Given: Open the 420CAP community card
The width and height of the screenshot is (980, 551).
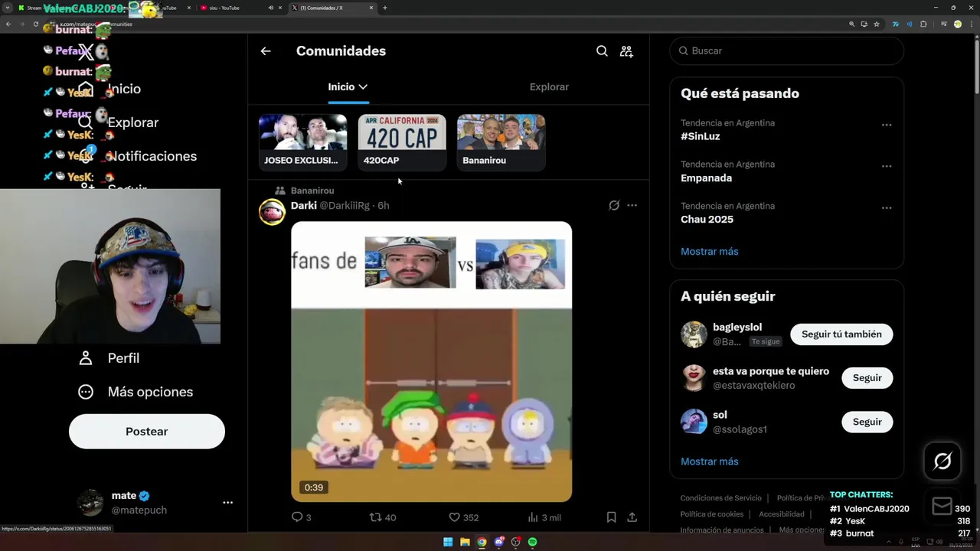Looking at the screenshot, I should [x=402, y=142].
